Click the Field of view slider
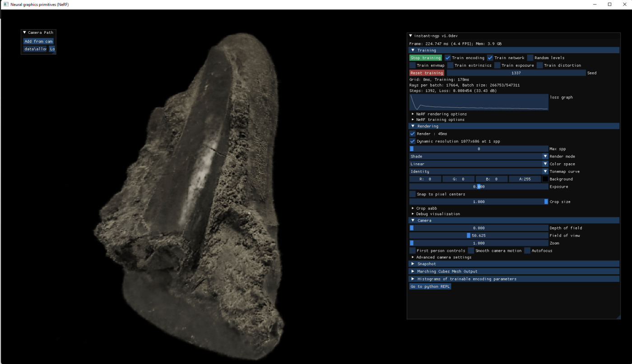The width and height of the screenshot is (632, 364). coord(479,235)
